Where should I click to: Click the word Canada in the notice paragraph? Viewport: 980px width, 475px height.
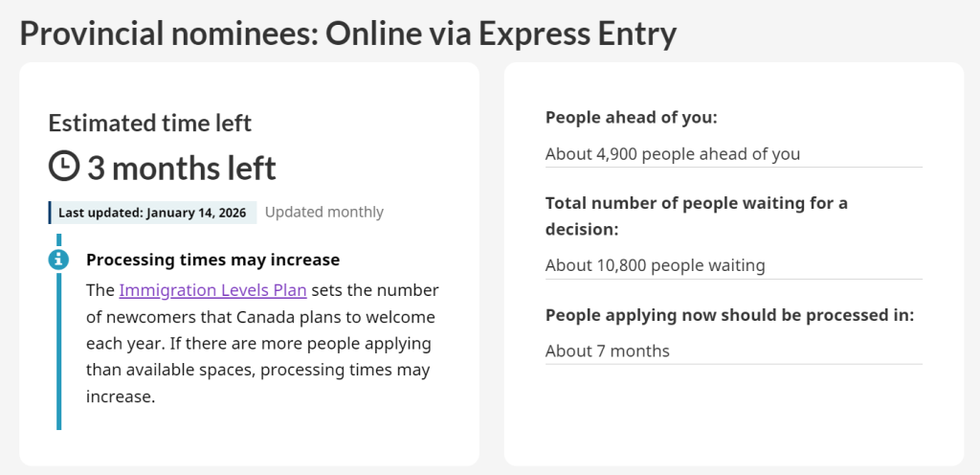tap(271, 317)
